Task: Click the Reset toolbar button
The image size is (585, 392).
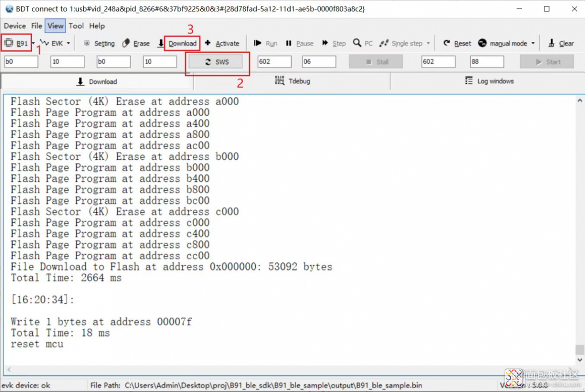Action: tap(457, 43)
